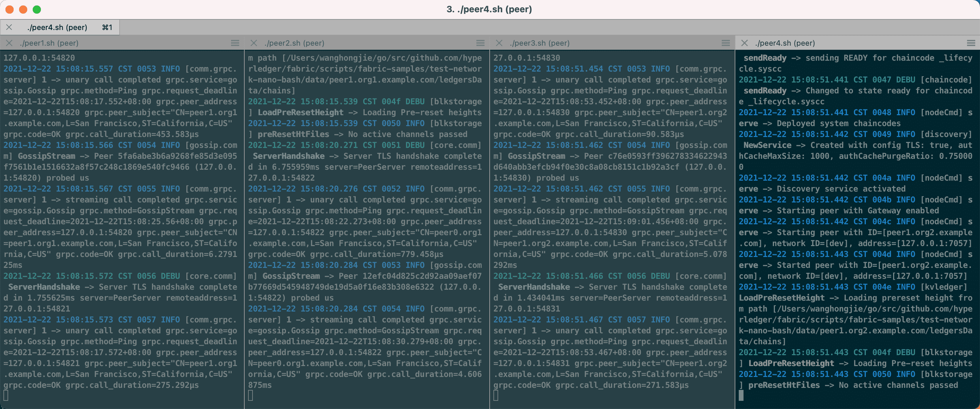Open the hamburger menu of the peer2.sh pane

[x=480, y=43]
